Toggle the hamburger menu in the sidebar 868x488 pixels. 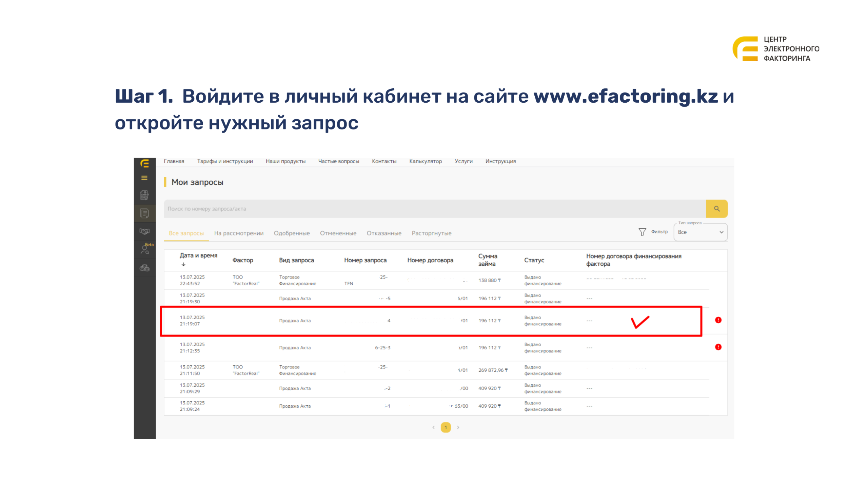coord(144,178)
